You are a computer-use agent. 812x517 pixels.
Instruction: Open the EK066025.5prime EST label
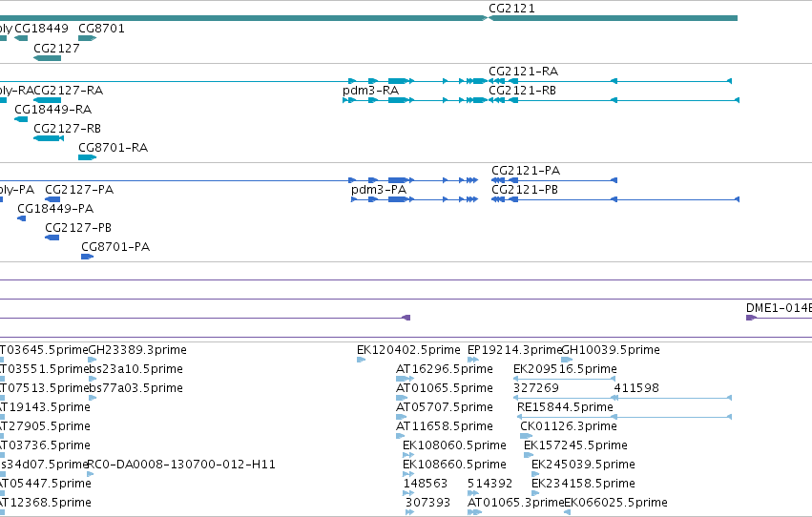[615, 503]
